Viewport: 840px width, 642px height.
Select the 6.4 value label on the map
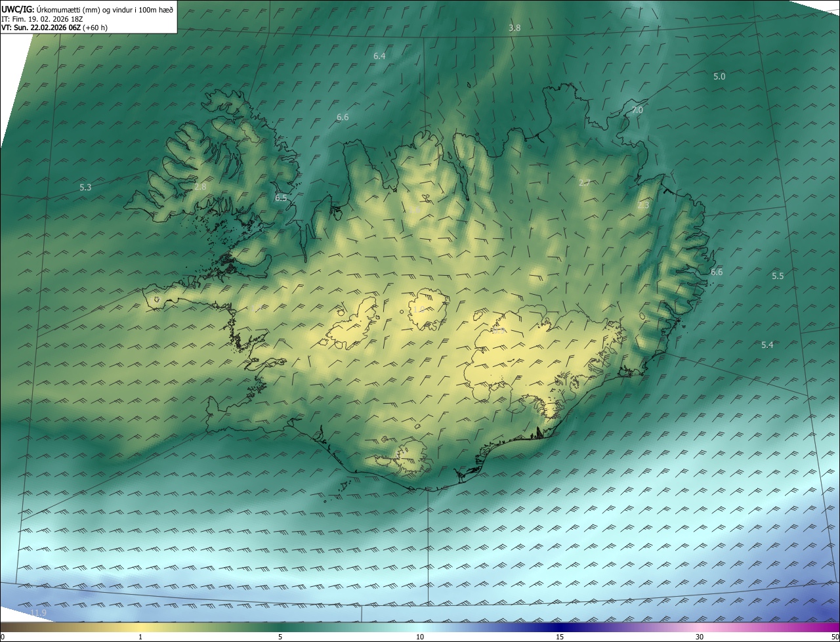coord(379,56)
